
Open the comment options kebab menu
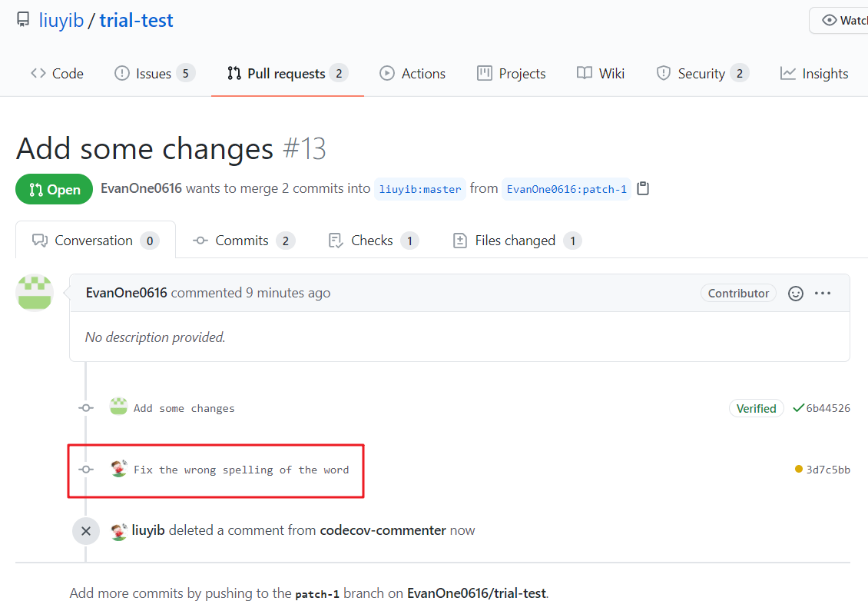tap(823, 293)
